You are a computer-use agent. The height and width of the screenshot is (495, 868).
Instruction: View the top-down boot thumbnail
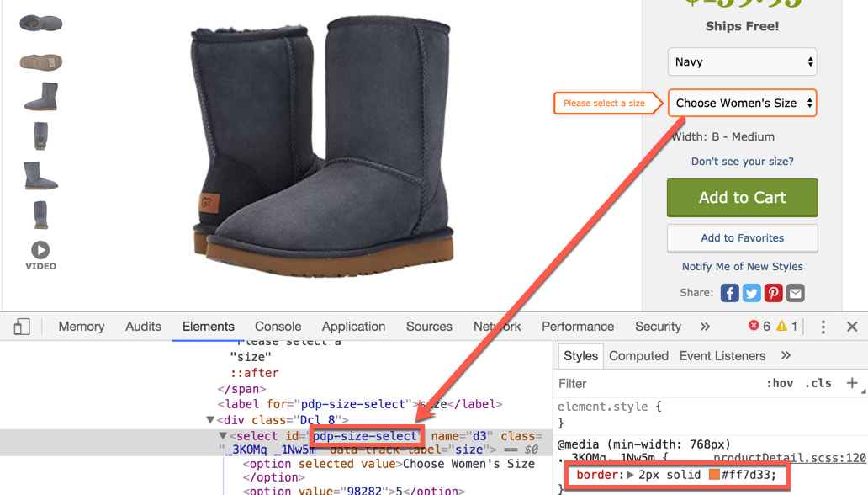pyautogui.click(x=40, y=24)
